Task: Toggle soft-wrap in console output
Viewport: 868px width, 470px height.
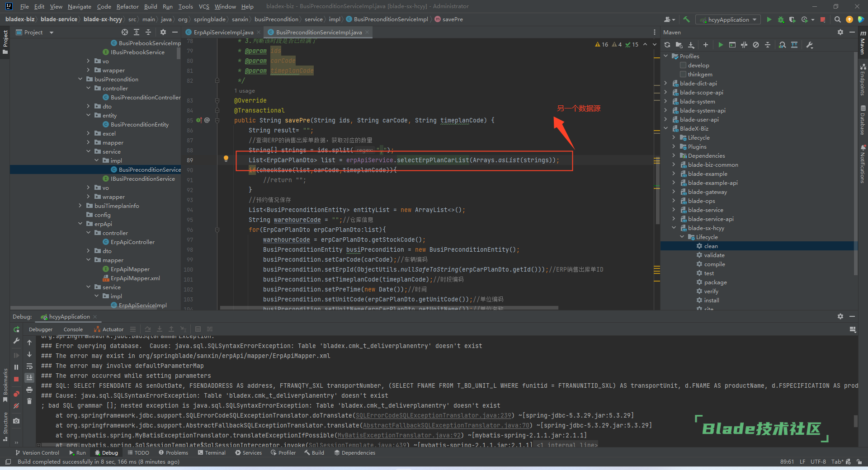Action: (29, 366)
